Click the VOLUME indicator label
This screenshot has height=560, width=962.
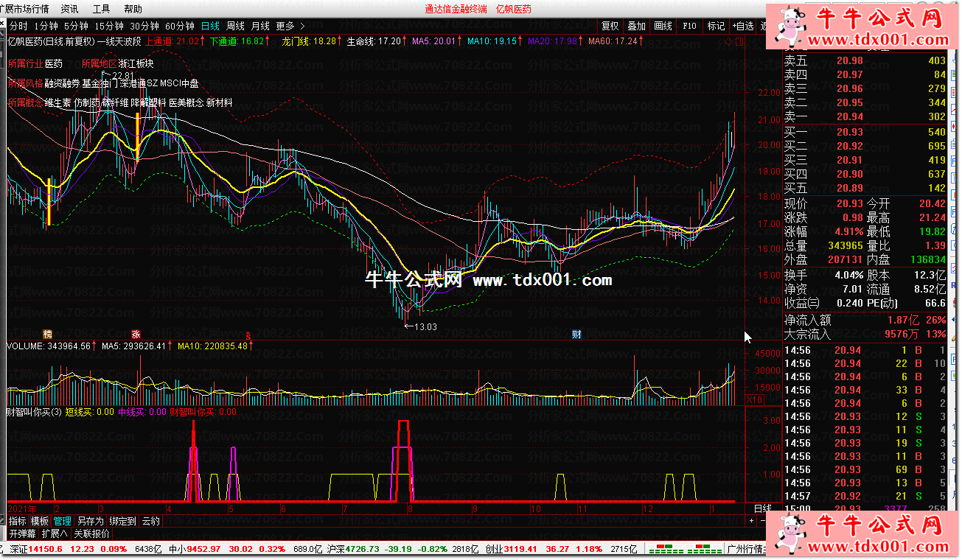click(x=49, y=346)
